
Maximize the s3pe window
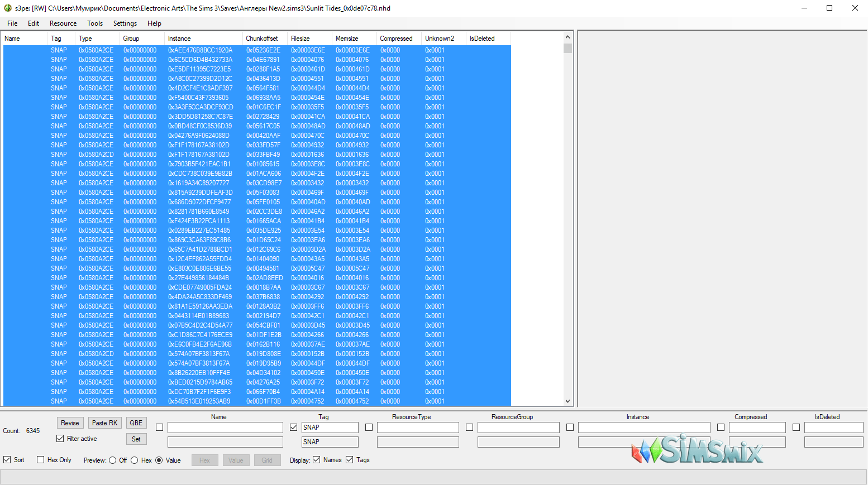point(829,8)
